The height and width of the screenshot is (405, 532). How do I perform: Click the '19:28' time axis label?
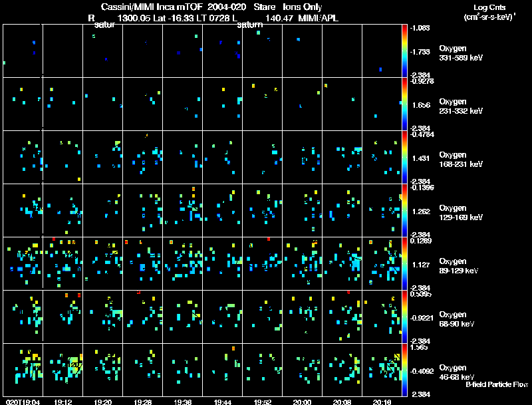click(143, 402)
